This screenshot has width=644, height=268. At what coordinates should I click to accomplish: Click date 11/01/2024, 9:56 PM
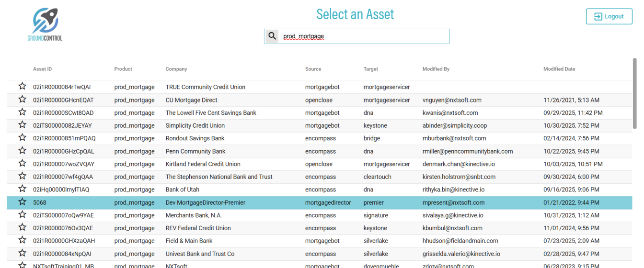[571, 228]
